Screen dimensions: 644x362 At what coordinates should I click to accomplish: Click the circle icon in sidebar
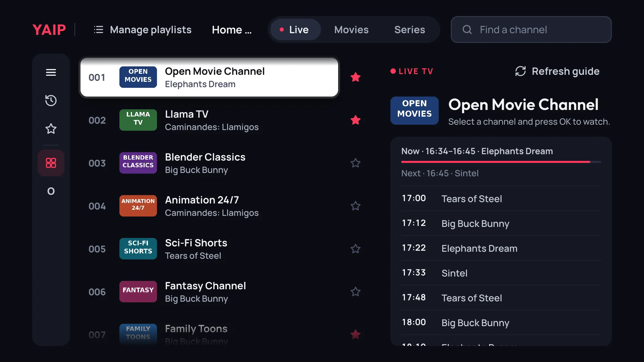pos(51,191)
